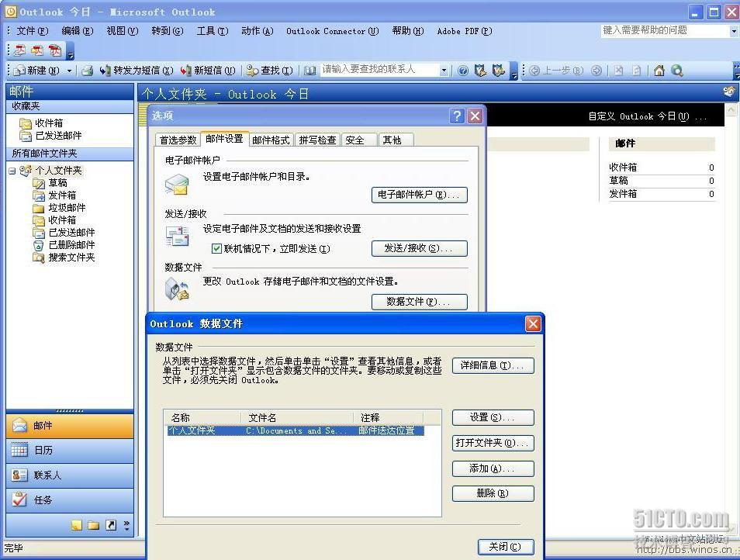740x560 pixels.
Task: Click the blue help question mark toolbar icon
Action: pos(463,71)
